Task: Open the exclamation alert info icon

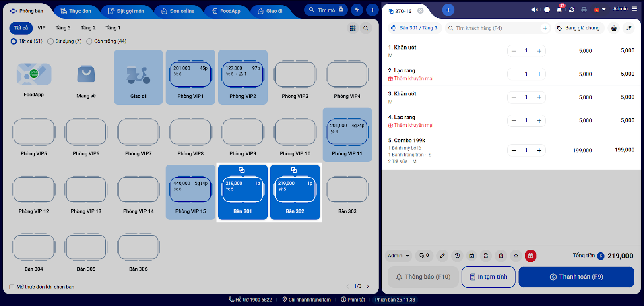Action: pos(547,10)
